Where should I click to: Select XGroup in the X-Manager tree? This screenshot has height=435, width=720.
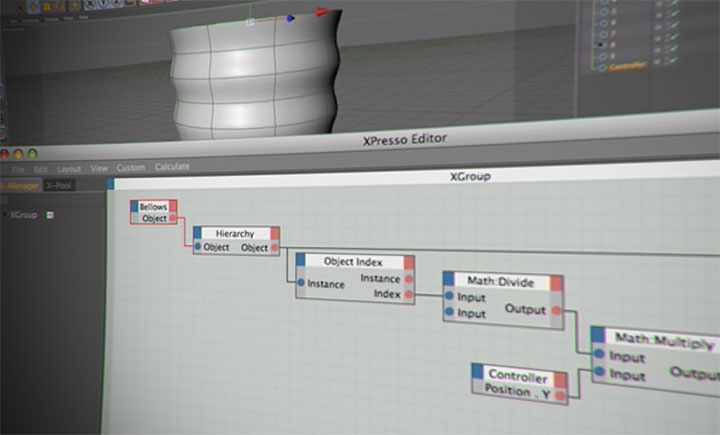point(23,215)
